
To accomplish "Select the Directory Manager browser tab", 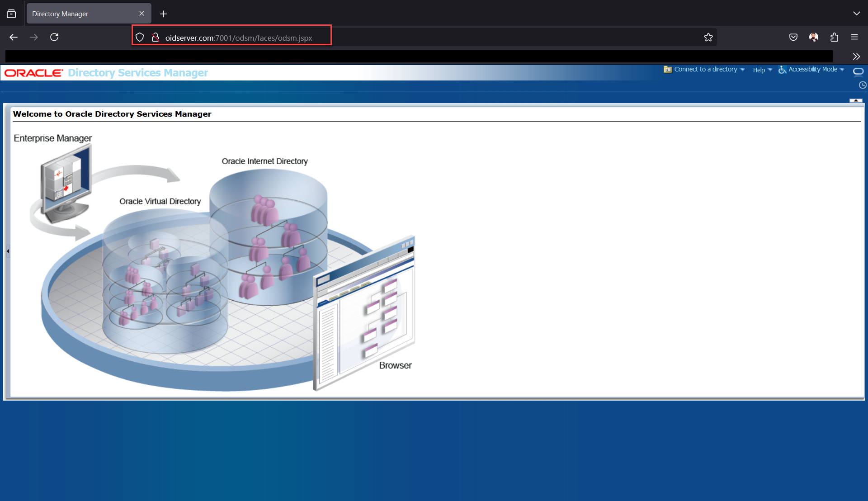I will point(81,14).
